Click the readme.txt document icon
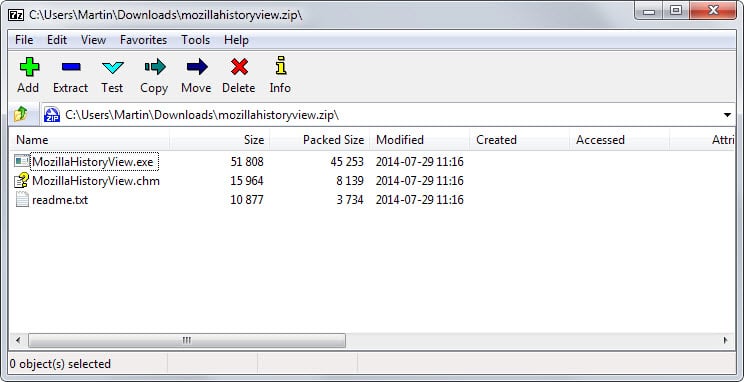This screenshot has height=382, width=744. (22, 199)
